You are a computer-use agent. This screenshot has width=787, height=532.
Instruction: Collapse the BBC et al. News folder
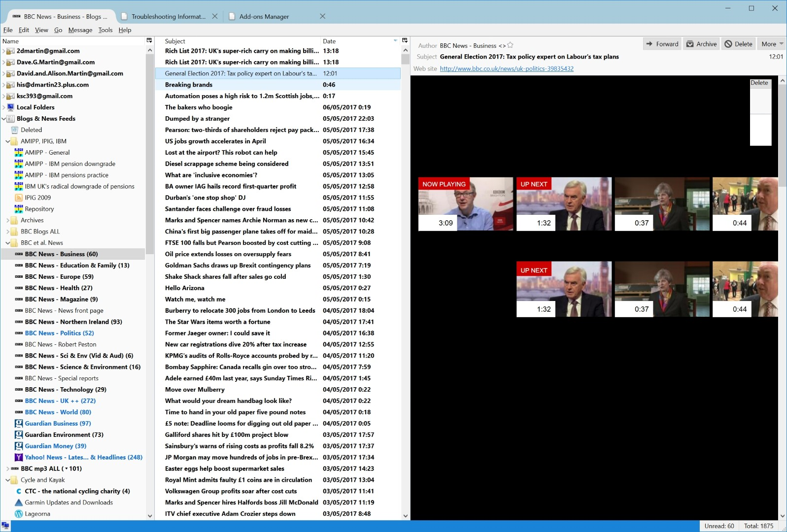tap(8, 243)
